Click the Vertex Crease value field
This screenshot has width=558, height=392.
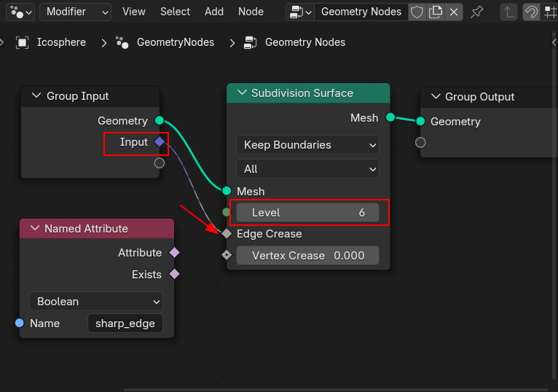coord(308,255)
